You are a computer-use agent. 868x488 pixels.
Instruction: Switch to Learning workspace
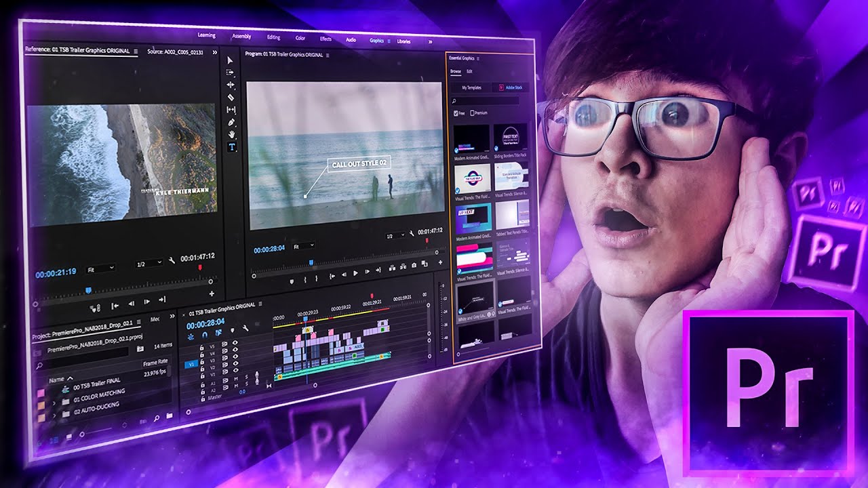pyautogui.click(x=206, y=35)
